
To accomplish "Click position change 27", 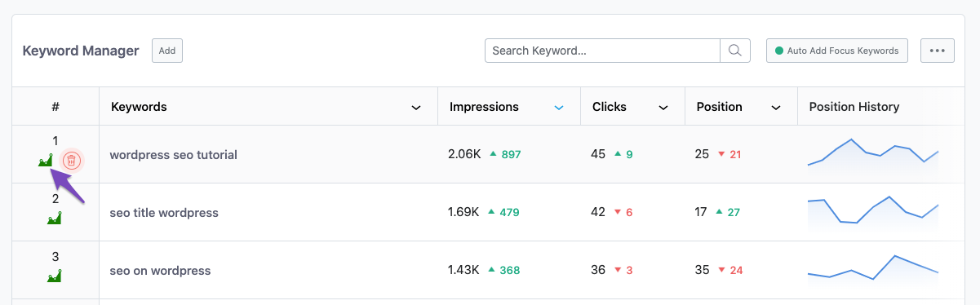I will tap(734, 212).
